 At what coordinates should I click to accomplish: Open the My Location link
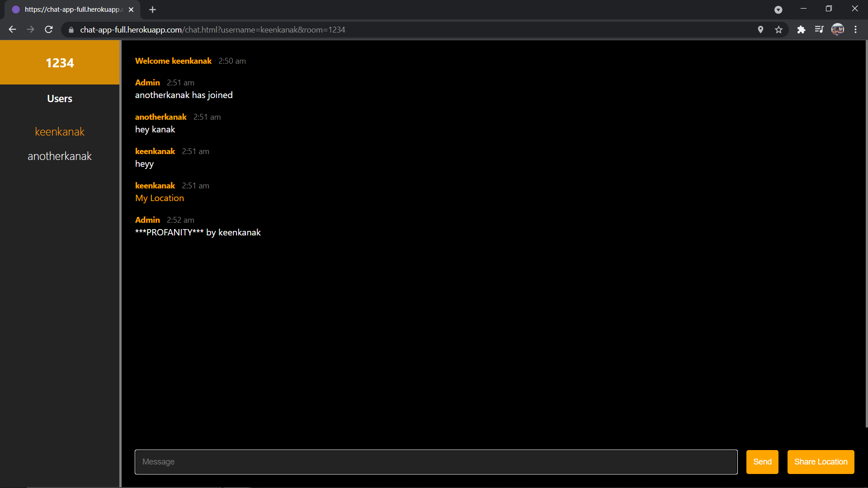(x=160, y=198)
